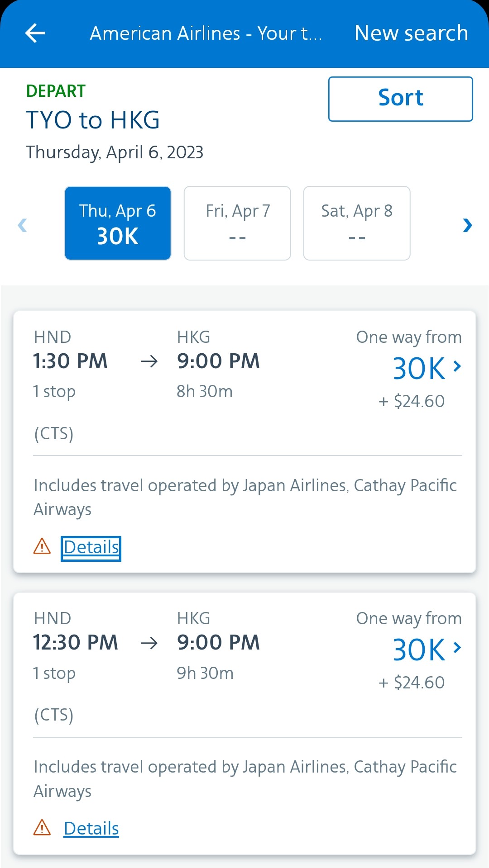Tap the American Airlines page title
The image size is (489, 868).
point(206,33)
